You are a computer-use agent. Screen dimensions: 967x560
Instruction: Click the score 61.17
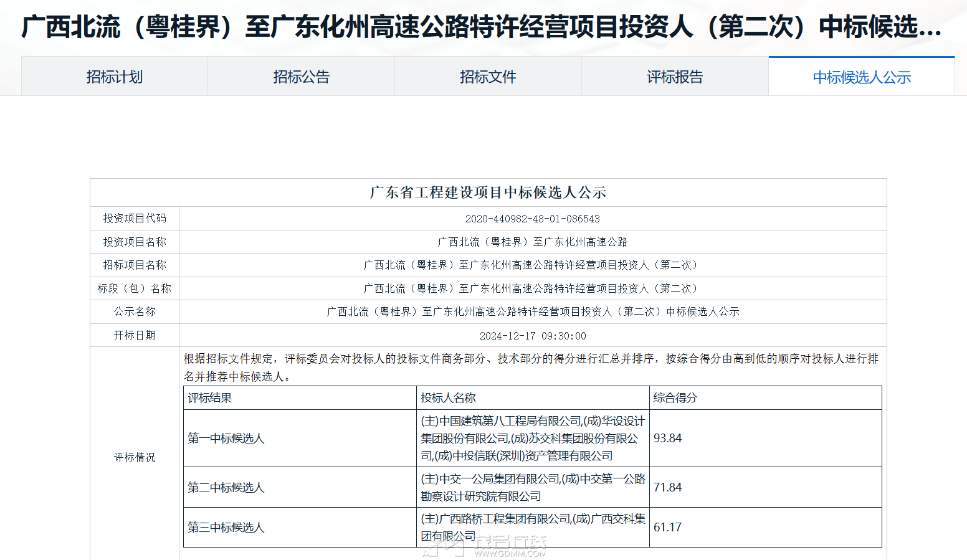click(668, 528)
